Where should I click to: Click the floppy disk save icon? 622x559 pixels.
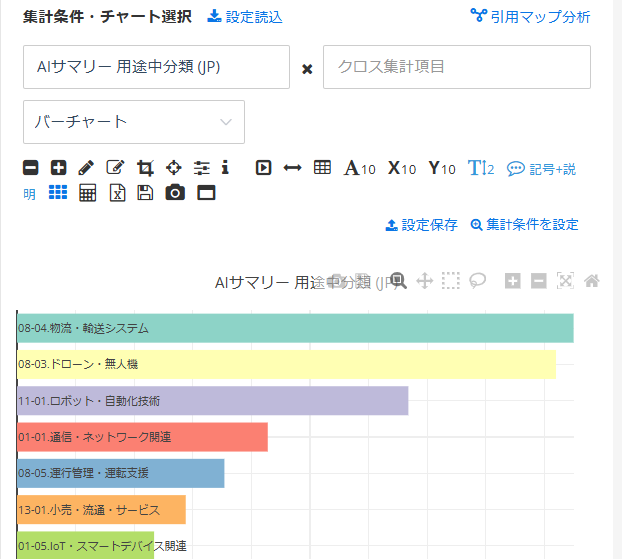click(x=145, y=193)
